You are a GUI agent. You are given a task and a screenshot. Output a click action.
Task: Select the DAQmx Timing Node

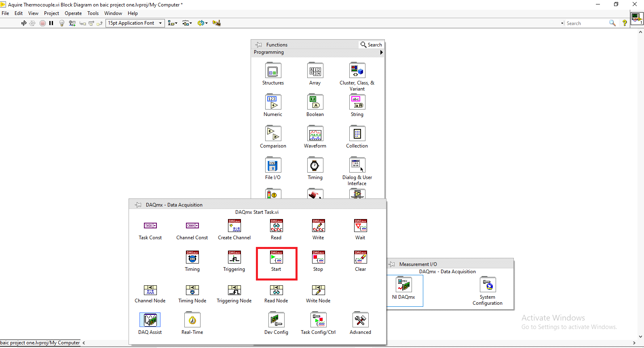192,290
